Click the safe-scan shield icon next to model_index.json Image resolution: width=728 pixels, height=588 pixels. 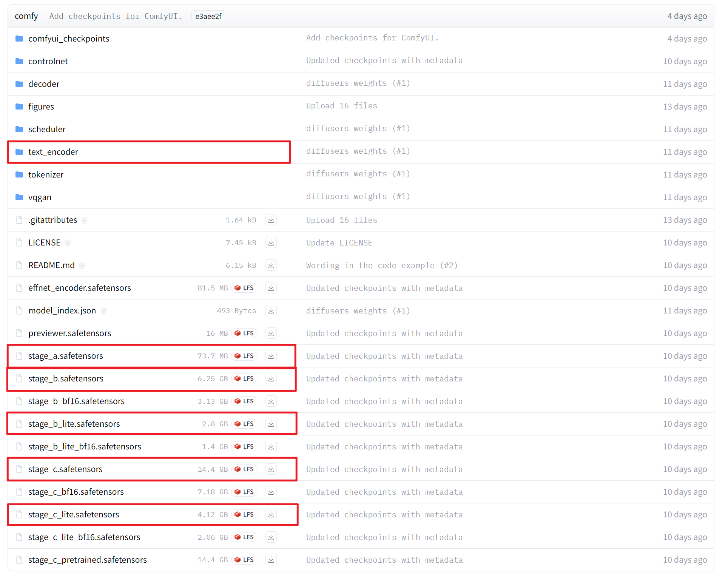click(x=103, y=311)
